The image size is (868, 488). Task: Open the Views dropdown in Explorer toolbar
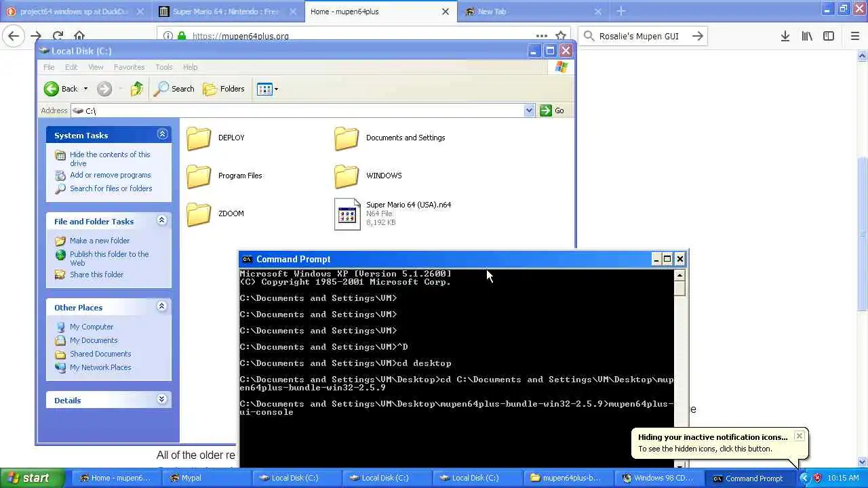[268, 89]
